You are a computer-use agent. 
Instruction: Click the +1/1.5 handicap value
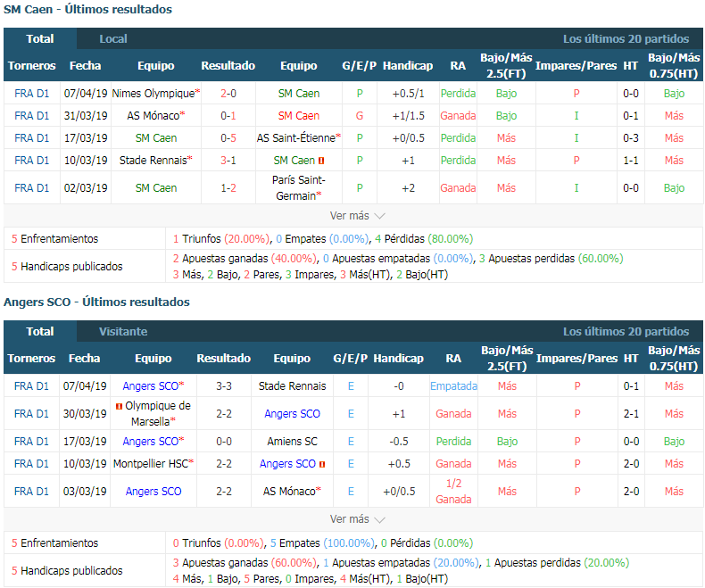[x=408, y=116]
